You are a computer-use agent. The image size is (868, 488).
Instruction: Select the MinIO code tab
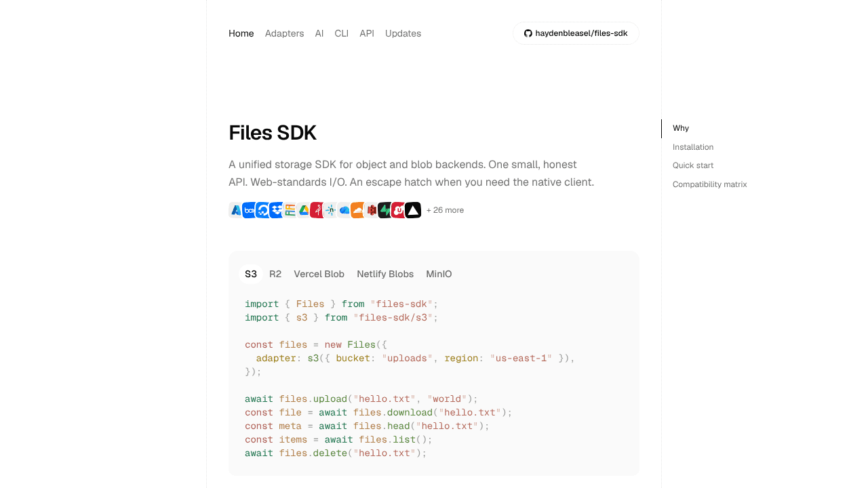(x=439, y=274)
